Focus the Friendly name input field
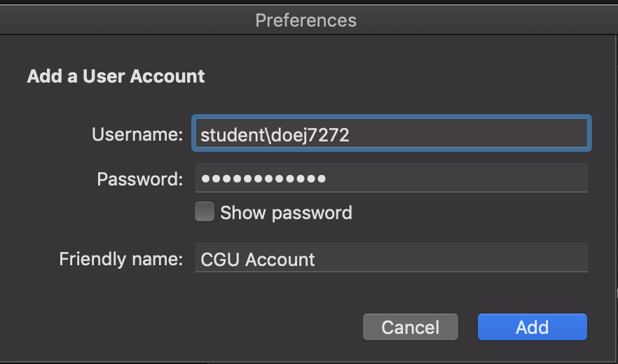This screenshot has width=618, height=364. (x=392, y=258)
